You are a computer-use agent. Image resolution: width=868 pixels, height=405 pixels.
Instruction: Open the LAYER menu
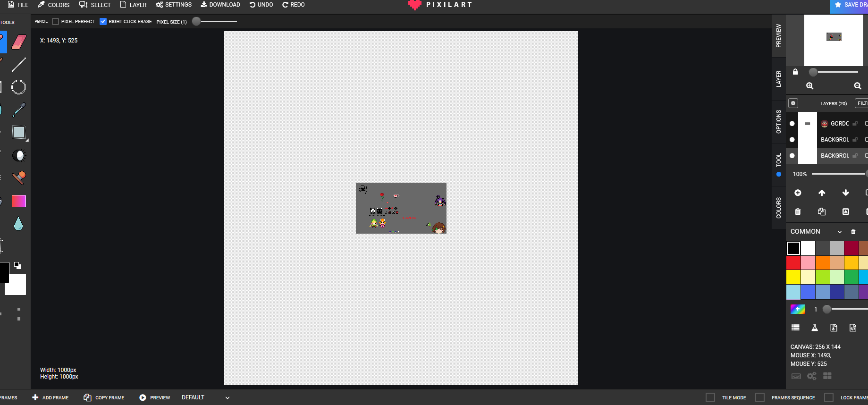click(x=133, y=5)
